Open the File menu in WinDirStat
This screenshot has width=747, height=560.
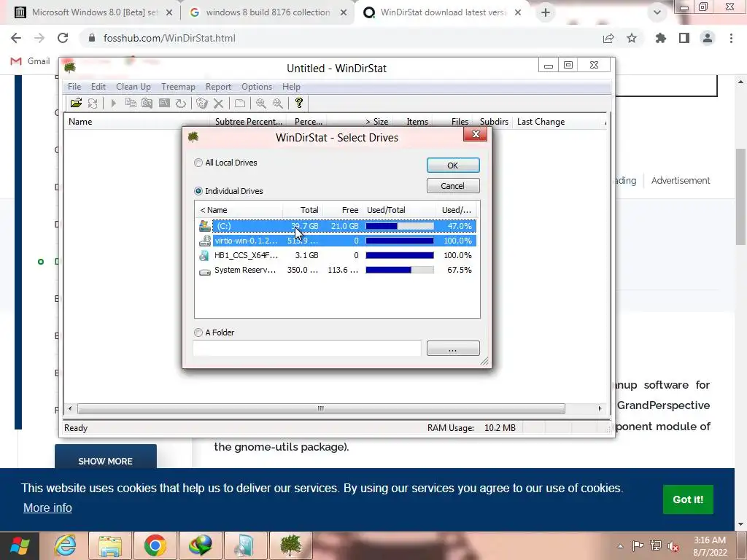click(x=74, y=87)
